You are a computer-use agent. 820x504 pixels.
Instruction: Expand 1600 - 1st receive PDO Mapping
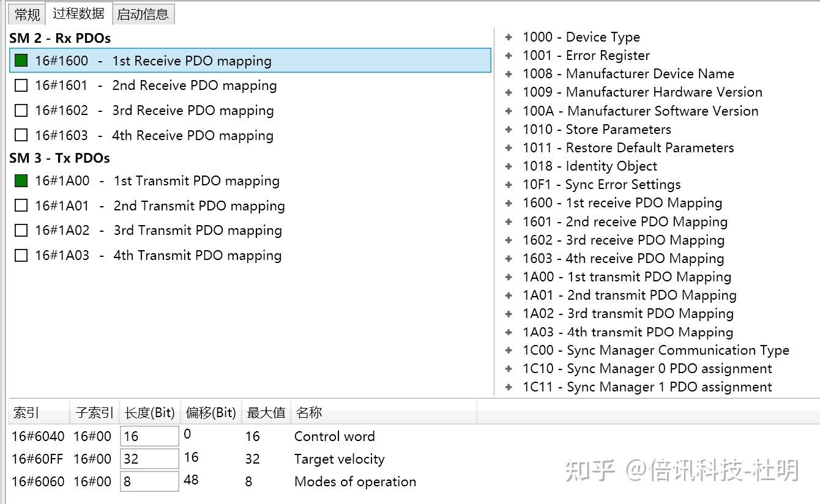click(x=509, y=202)
